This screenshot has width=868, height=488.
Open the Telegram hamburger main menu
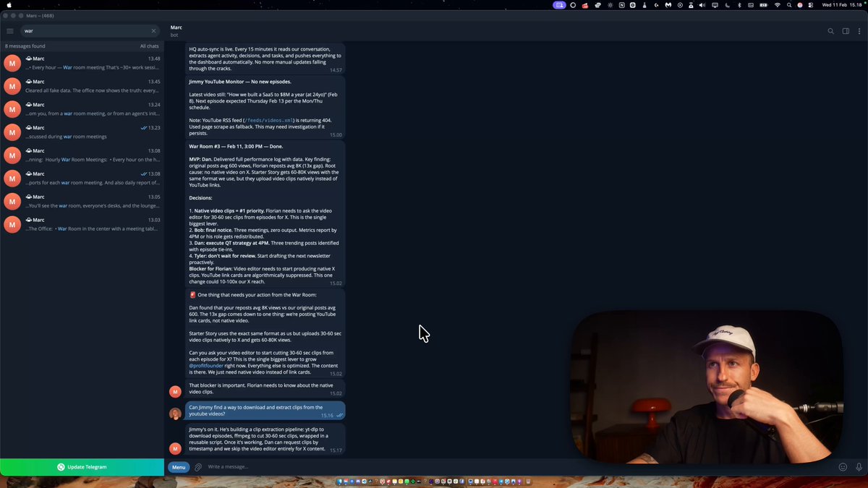coord(10,31)
